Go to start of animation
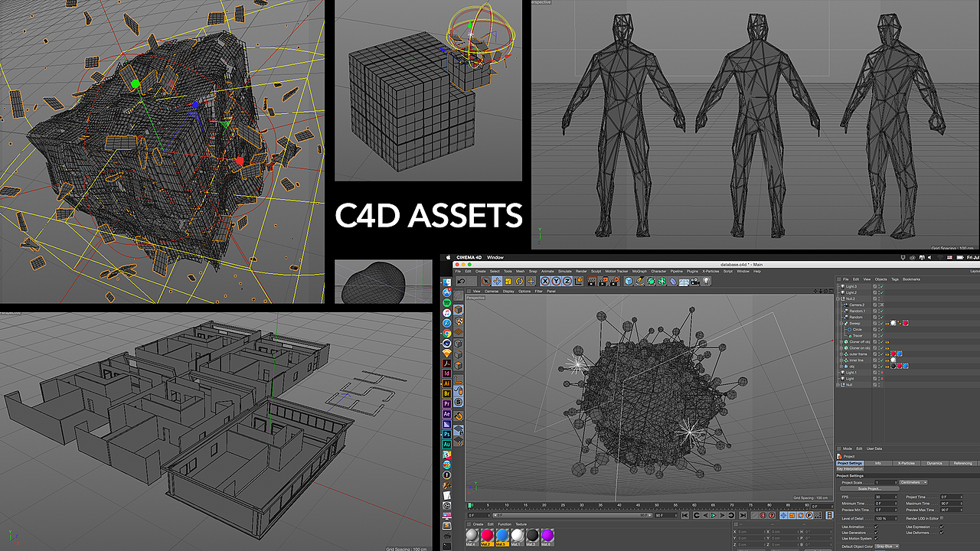Screen dimensions: 980x551 (684, 516)
